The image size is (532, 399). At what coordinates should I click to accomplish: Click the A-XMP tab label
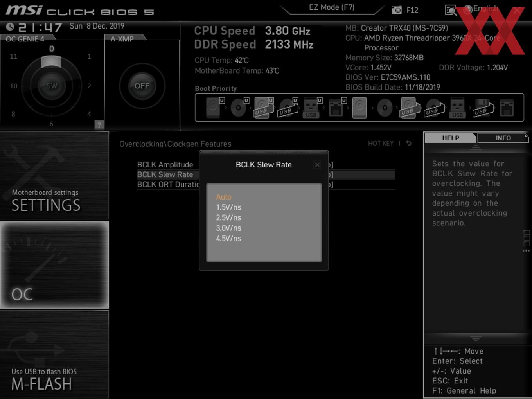(122, 39)
